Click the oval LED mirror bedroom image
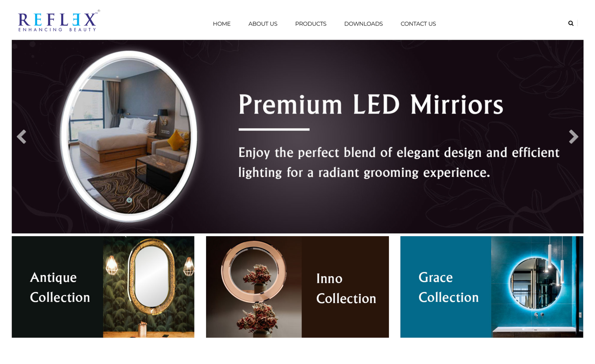This screenshot has height=364, width=595. 129,136
